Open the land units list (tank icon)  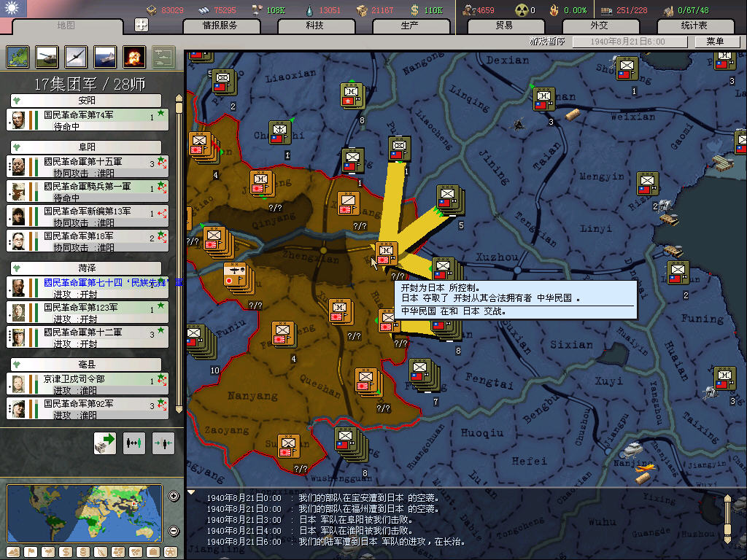pos(47,57)
